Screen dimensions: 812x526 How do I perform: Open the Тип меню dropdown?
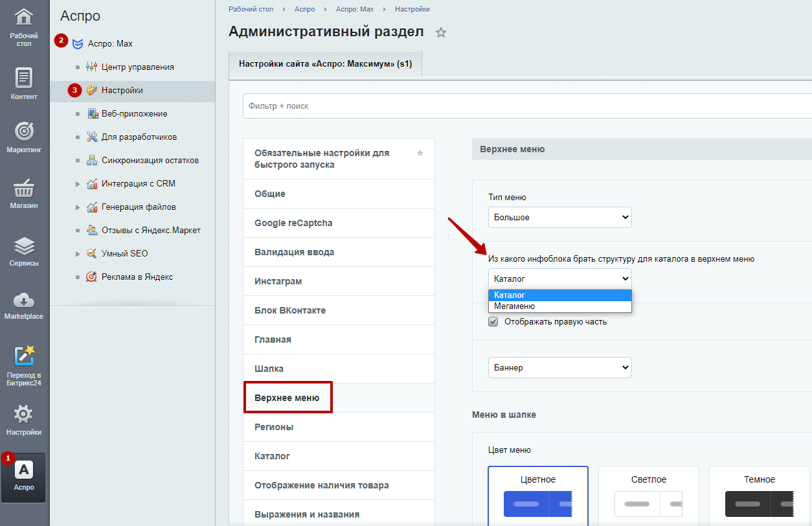(559, 217)
